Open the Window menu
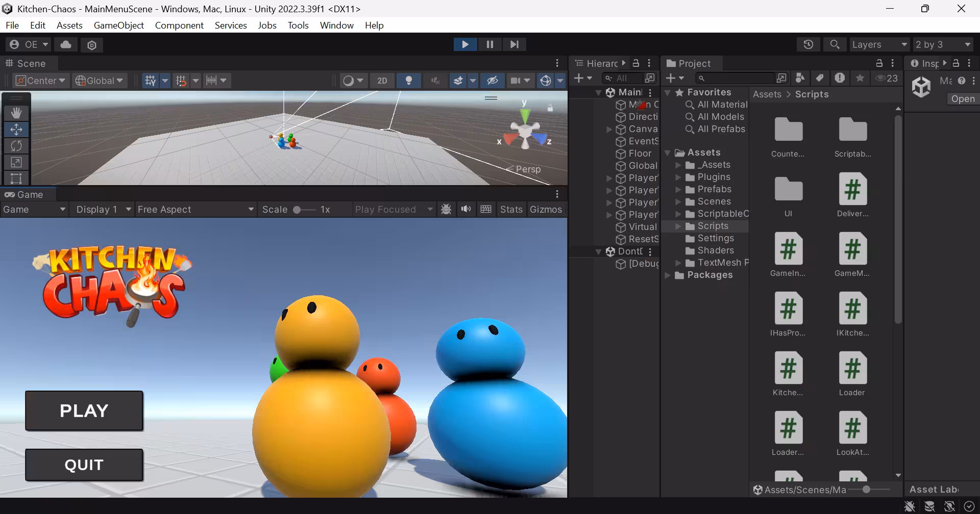The width and height of the screenshot is (980, 514). coord(336,25)
